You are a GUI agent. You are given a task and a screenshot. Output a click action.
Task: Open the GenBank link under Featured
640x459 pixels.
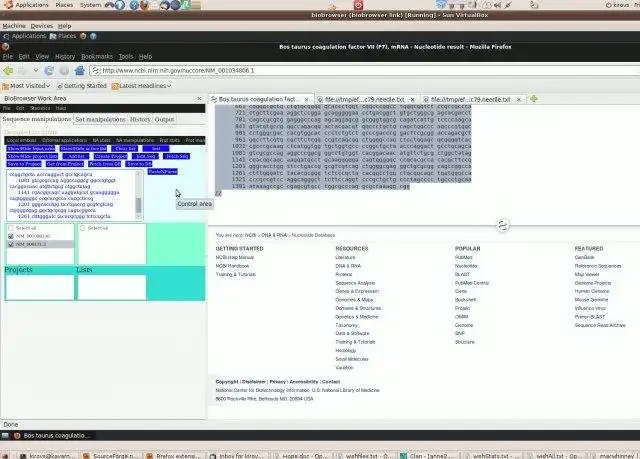pos(584,257)
